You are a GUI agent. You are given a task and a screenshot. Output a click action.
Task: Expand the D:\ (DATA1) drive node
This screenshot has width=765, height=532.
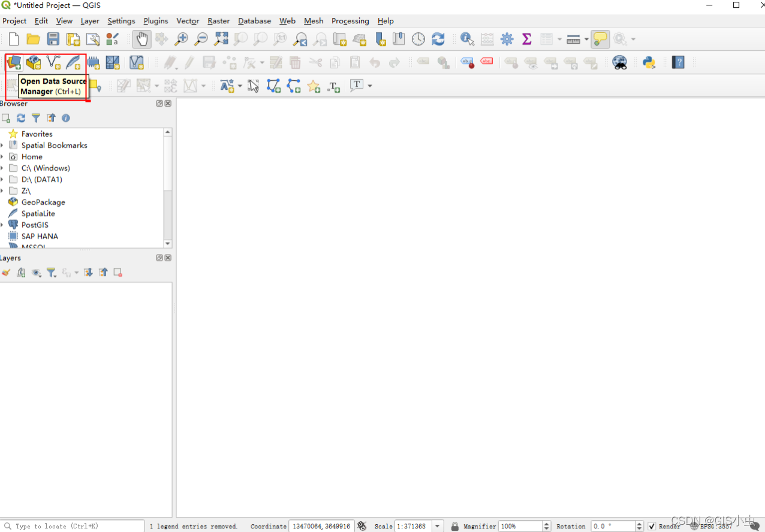click(2, 180)
